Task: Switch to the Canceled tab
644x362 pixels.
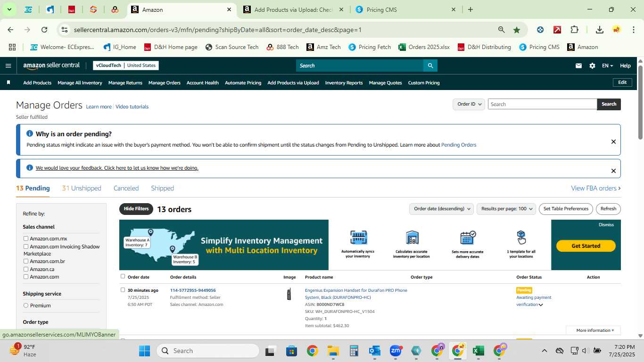Action: (126, 188)
